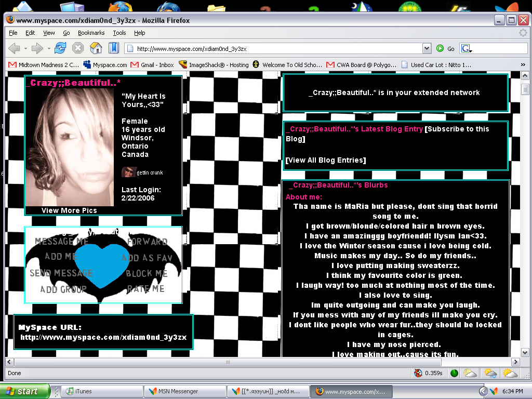This screenshot has width=532, height=399.
Task: Open tonight's ForecastFox weather icon
Action: [x=470, y=373]
